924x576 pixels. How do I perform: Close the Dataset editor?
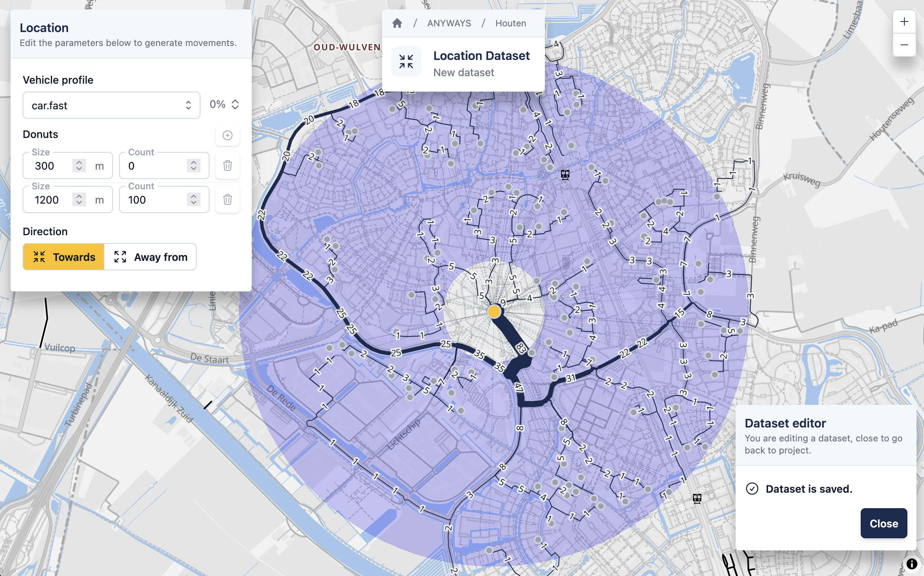point(883,523)
